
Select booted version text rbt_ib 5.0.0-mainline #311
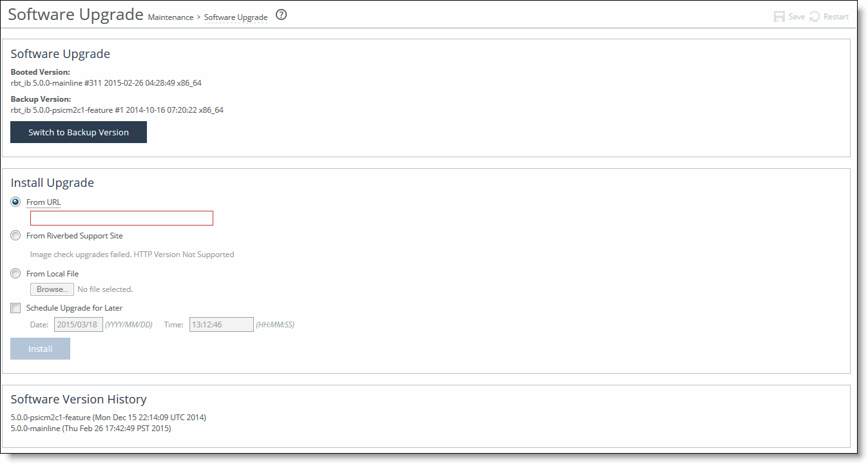click(x=106, y=83)
